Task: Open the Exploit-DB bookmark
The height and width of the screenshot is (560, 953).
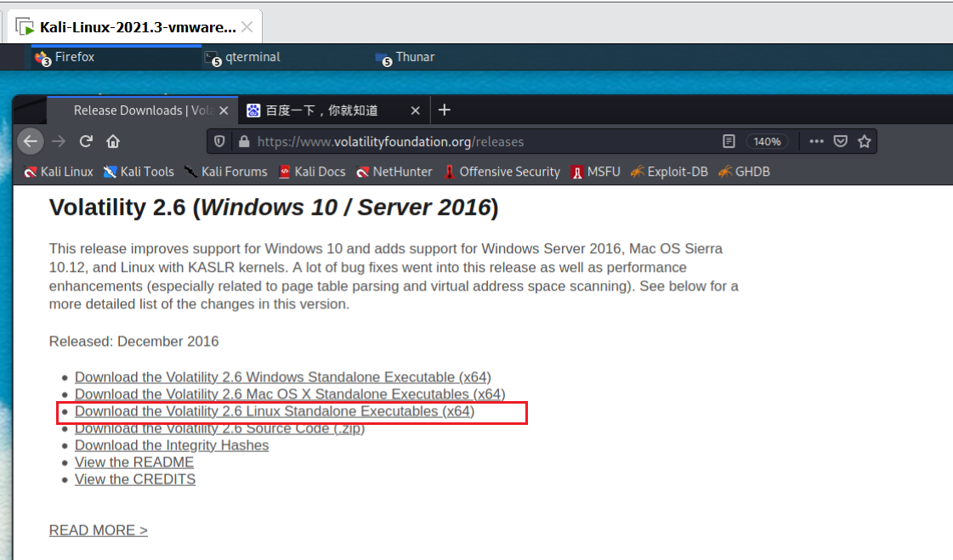Action: click(669, 172)
